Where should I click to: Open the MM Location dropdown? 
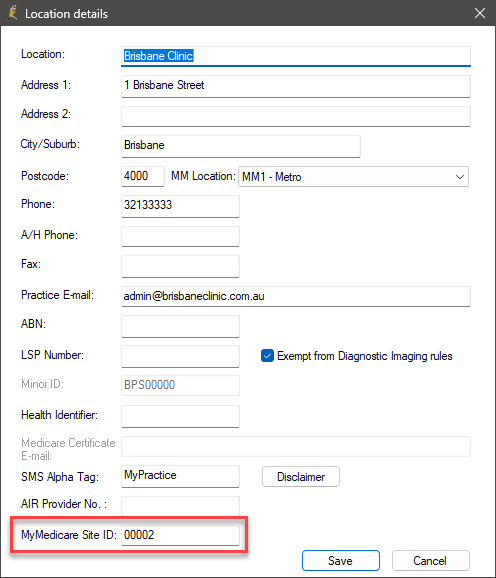tap(353, 177)
